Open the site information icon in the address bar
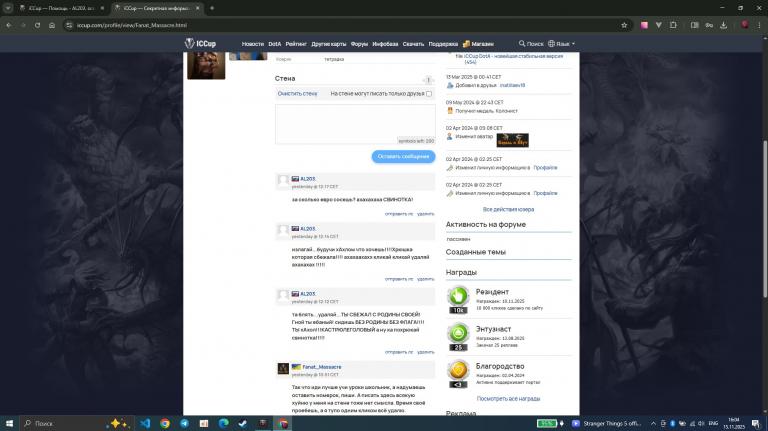 click(69, 25)
